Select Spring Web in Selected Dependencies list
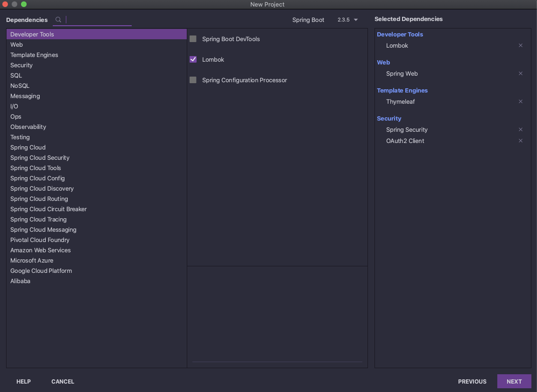537x392 pixels. [x=402, y=74]
